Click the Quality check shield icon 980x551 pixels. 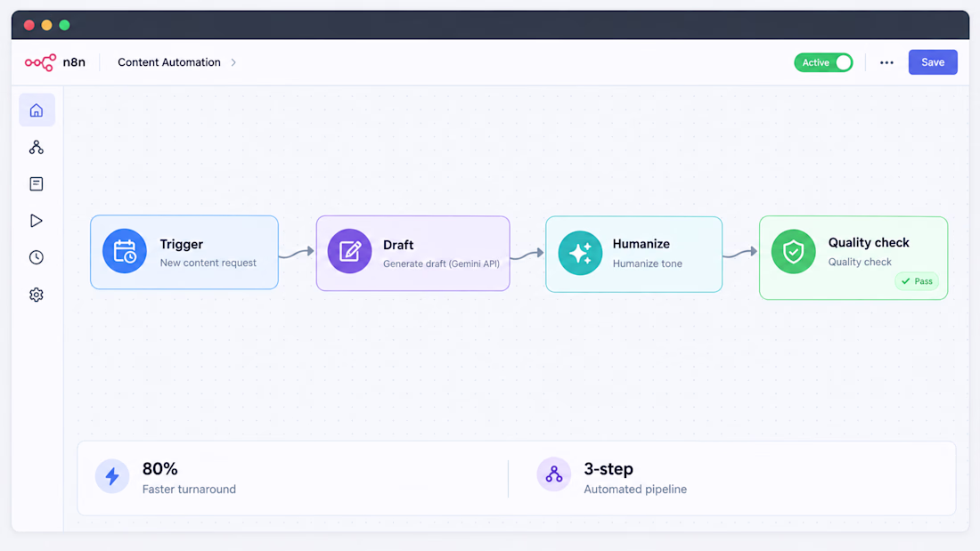[793, 252]
